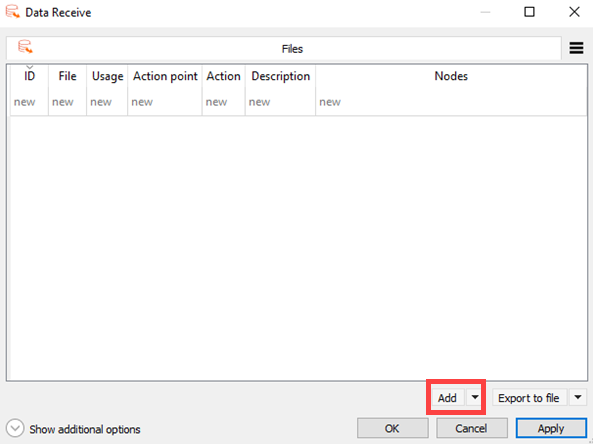Maximize the Data Receive window

529,12
